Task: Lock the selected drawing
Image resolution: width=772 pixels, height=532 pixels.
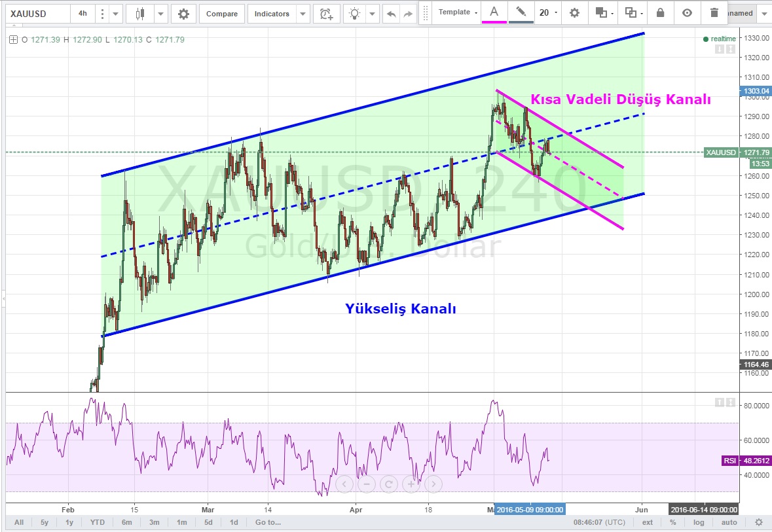Action: click(x=660, y=12)
